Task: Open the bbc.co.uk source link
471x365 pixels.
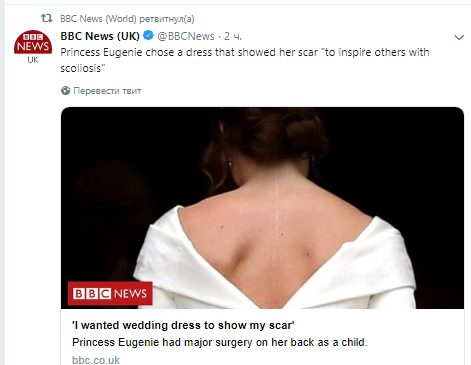Action: pyautogui.click(x=96, y=360)
